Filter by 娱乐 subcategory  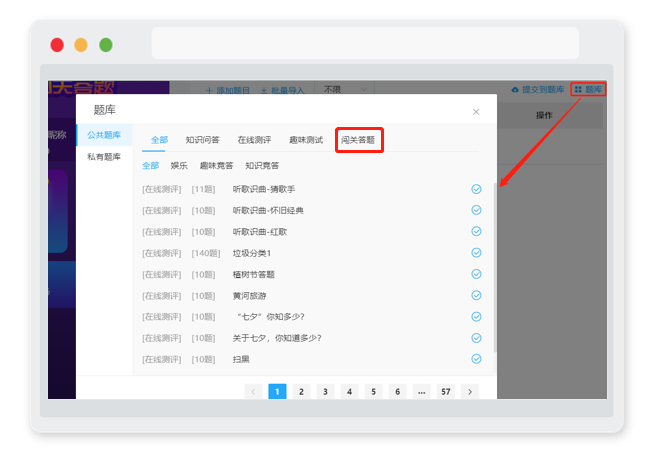coord(179,165)
